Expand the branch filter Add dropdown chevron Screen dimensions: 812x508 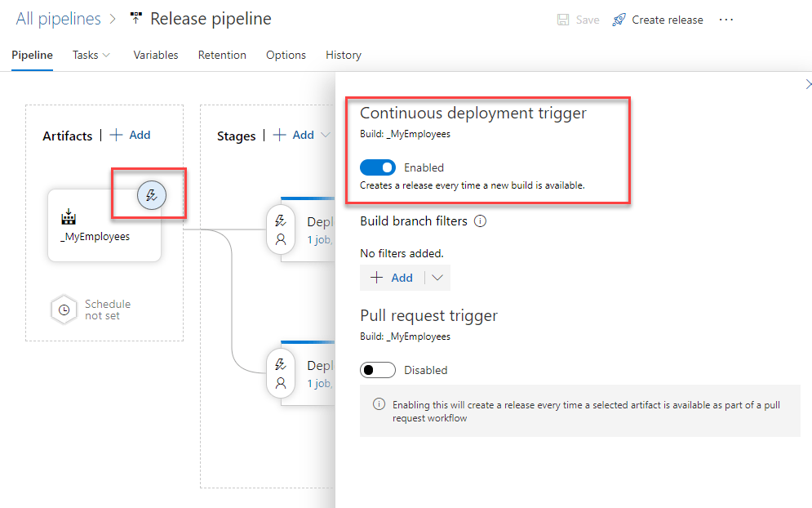click(x=438, y=278)
